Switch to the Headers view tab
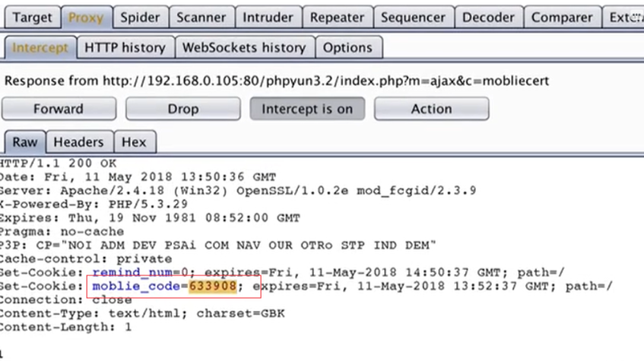The width and height of the screenshot is (644, 361). tap(78, 142)
